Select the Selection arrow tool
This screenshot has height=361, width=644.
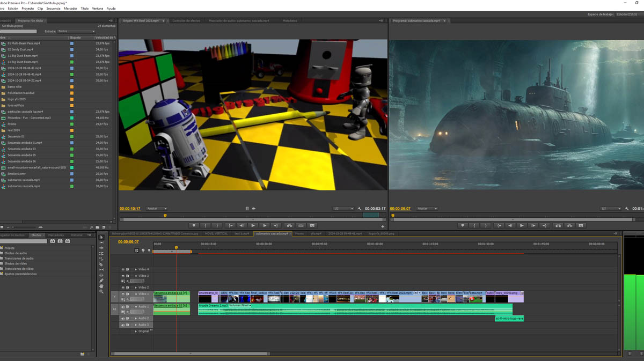click(x=101, y=237)
